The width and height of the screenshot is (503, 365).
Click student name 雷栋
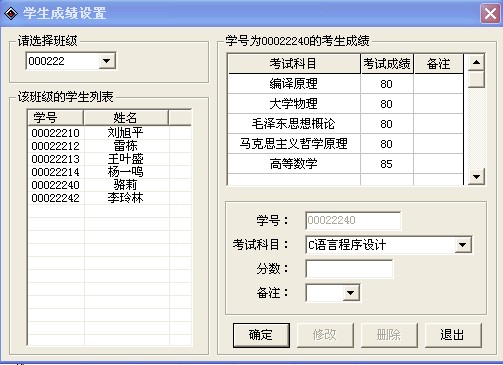126,146
